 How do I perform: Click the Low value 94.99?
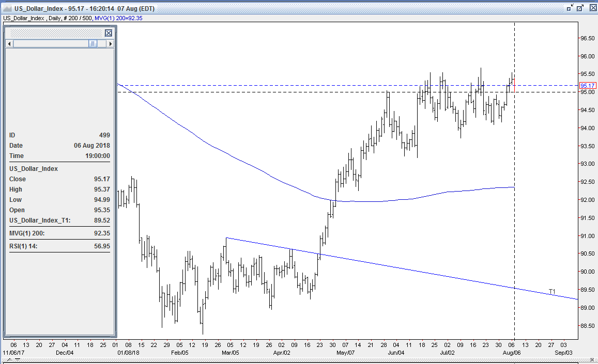(102, 200)
